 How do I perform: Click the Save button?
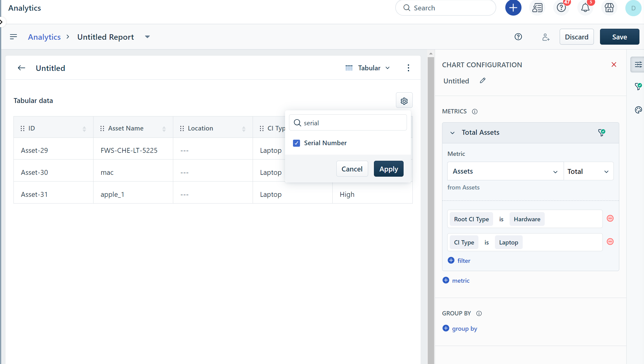[x=619, y=37]
